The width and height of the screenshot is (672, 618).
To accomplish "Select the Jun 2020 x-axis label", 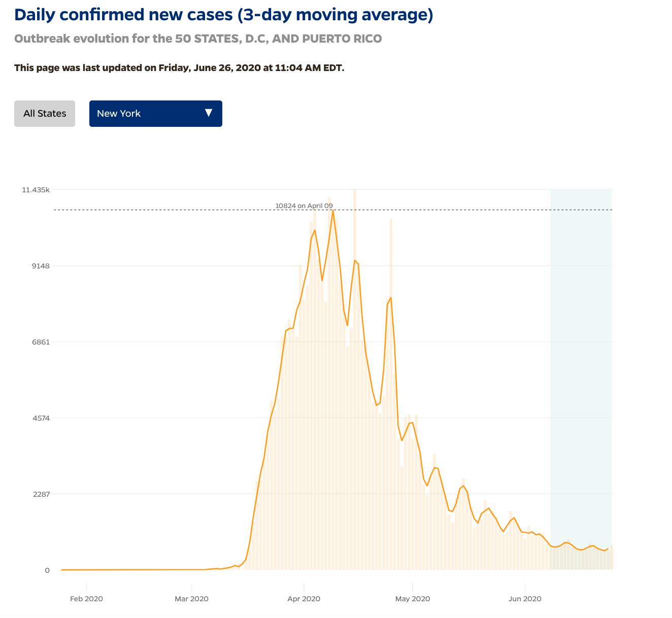I will [525, 599].
